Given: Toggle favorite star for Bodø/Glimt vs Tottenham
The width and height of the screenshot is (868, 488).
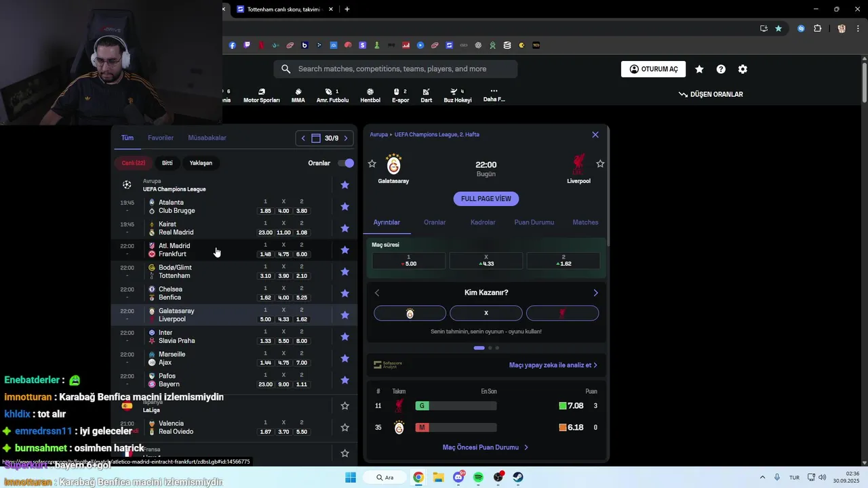Looking at the screenshot, I should [x=344, y=272].
